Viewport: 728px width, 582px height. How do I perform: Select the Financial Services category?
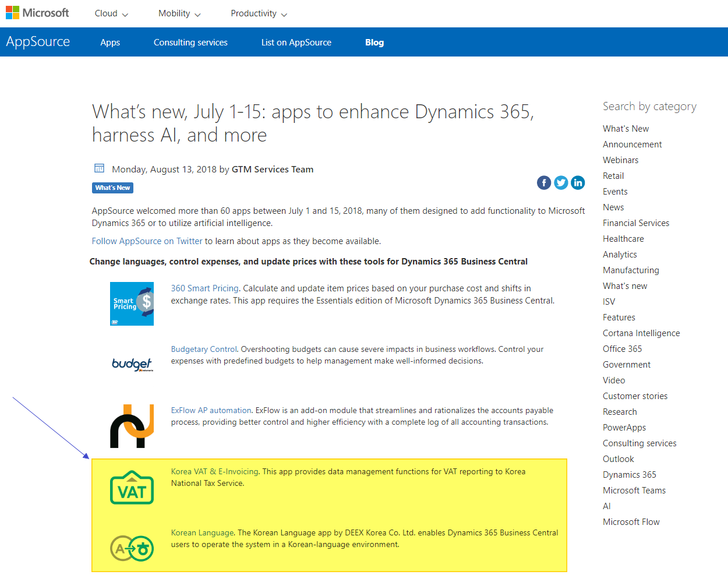(636, 223)
